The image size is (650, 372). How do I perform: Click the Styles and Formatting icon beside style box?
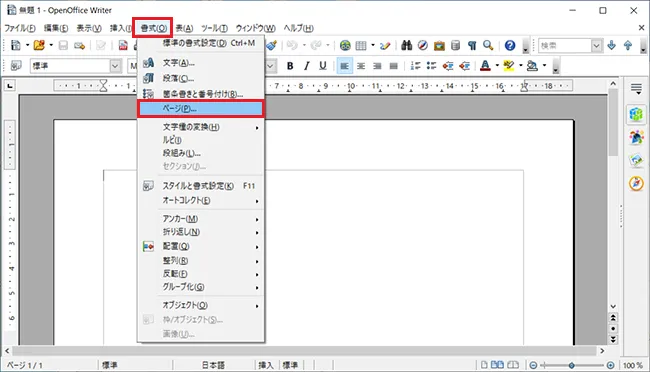click(16, 66)
